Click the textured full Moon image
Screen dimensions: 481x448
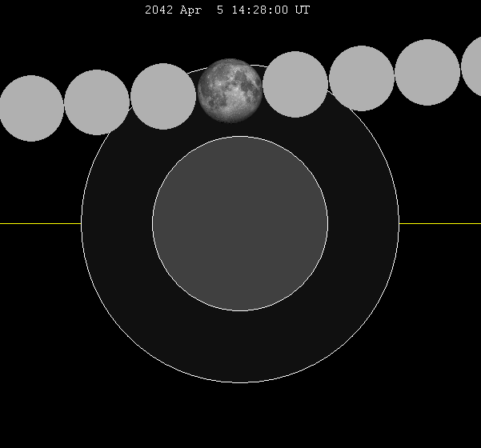(230, 90)
